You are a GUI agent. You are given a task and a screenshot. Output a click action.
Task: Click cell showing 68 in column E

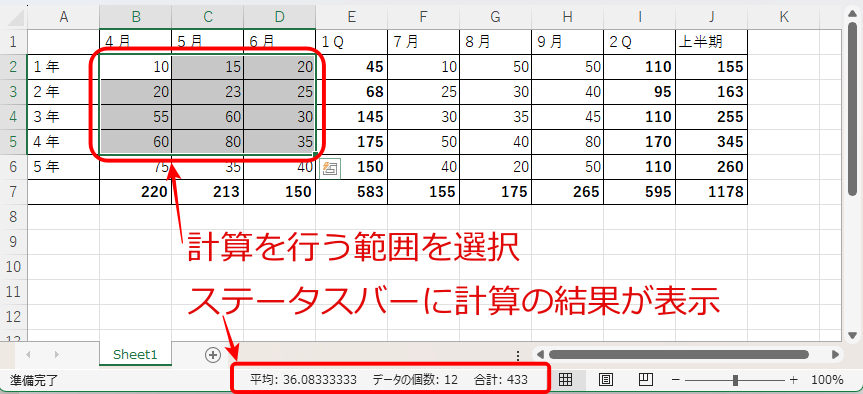coord(352,92)
